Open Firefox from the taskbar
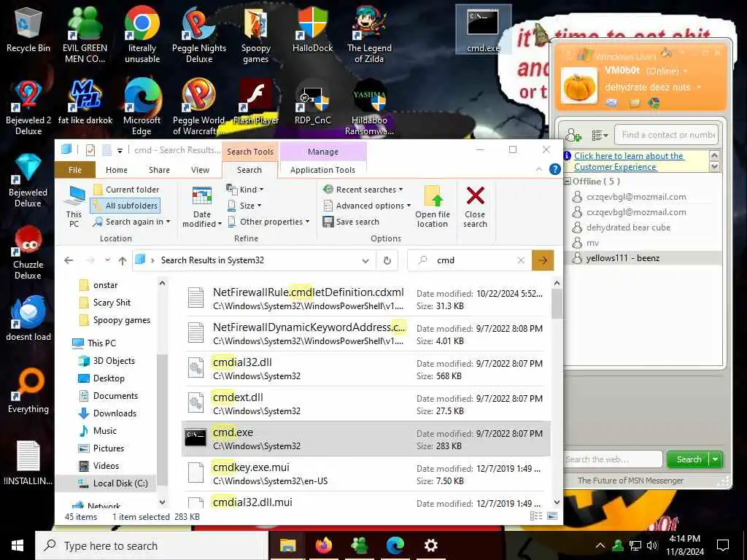Viewport: 747px width, 560px height. pyautogui.click(x=324, y=545)
